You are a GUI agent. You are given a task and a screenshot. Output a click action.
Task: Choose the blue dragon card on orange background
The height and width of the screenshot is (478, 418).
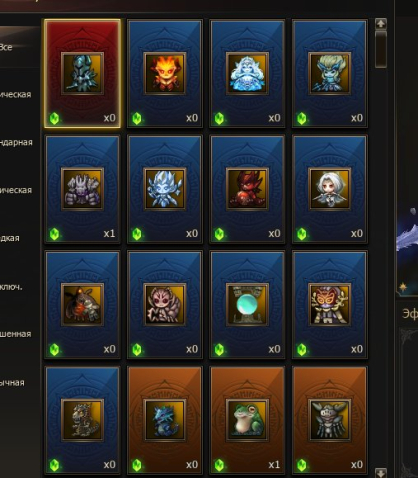coord(165,420)
